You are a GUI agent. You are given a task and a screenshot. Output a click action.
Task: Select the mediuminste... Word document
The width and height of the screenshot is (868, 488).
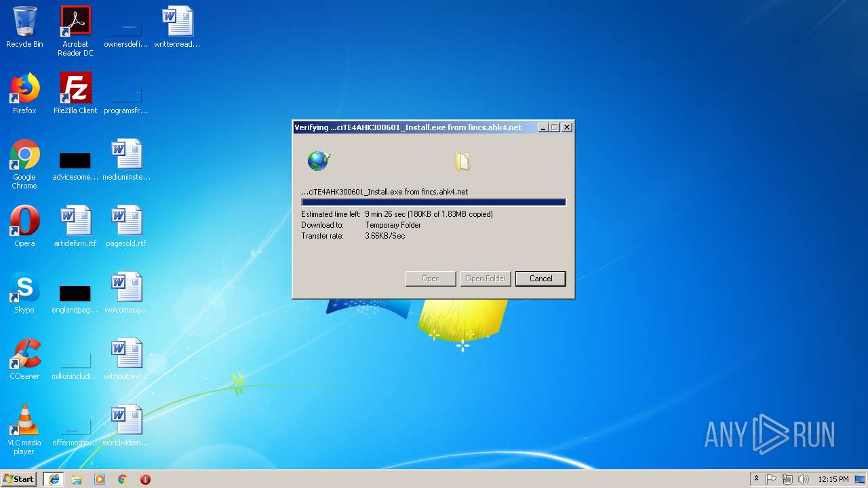[126, 160]
